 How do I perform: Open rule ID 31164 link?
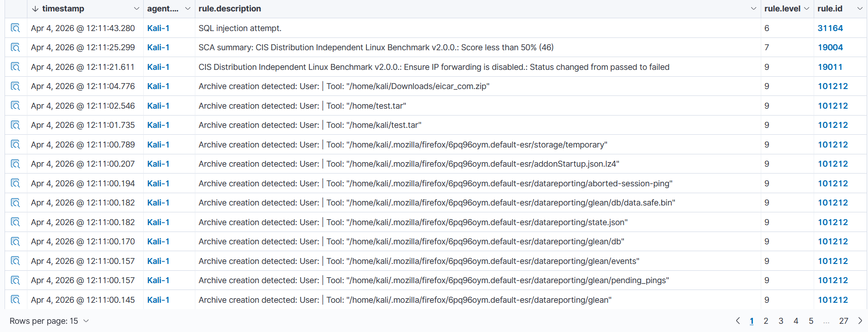[830, 28]
